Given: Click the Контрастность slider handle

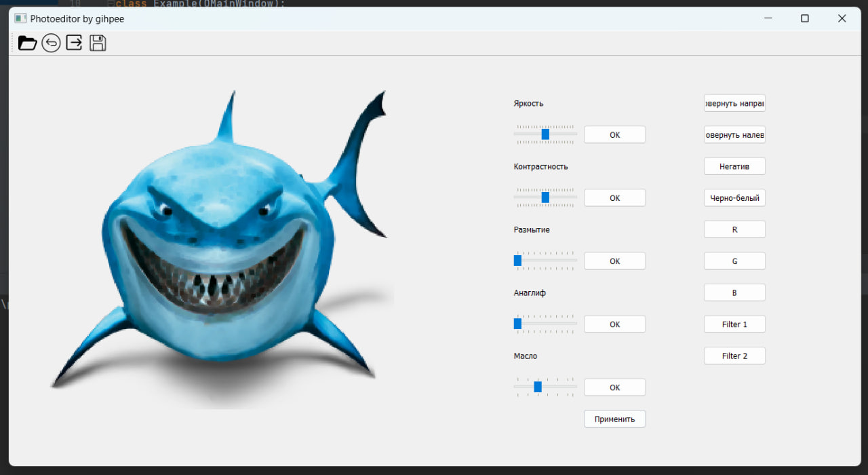Looking at the screenshot, I should pos(545,197).
